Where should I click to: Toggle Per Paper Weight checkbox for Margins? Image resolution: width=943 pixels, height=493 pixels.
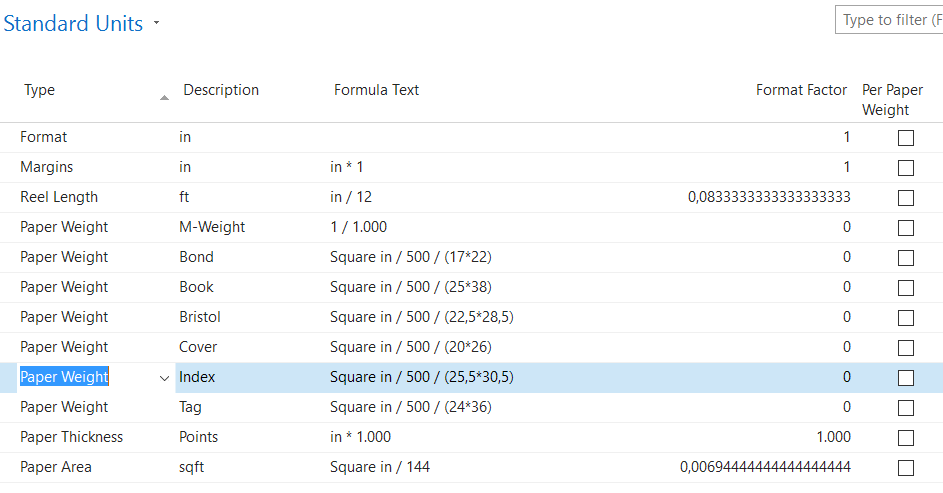905,168
